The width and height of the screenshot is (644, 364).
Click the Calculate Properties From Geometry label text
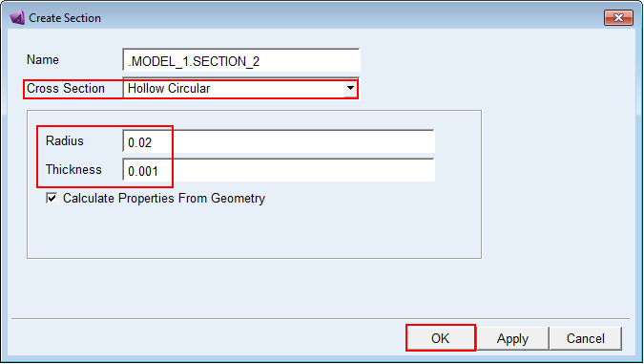pos(164,199)
